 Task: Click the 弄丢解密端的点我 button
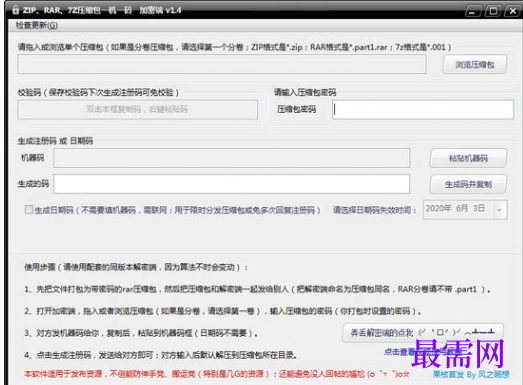pyautogui.click(x=423, y=332)
